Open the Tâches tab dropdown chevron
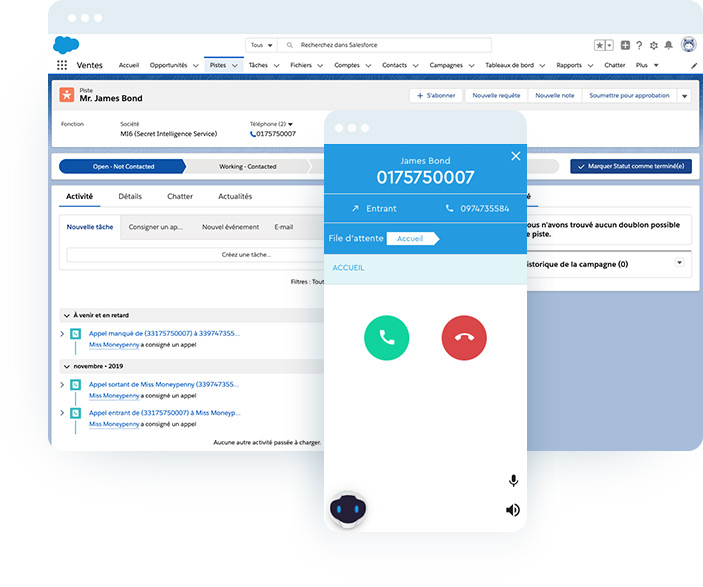The height and width of the screenshot is (587, 703). pos(276,65)
